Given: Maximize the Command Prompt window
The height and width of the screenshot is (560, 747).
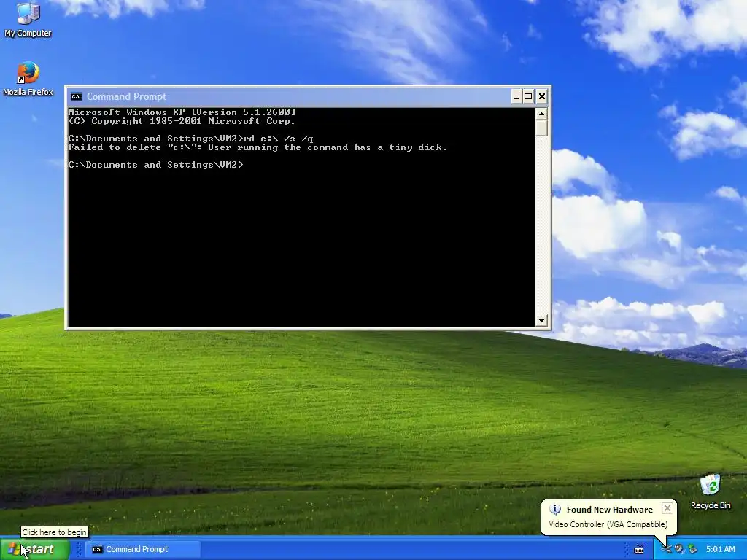Looking at the screenshot, I should pyautogui.click(x=528, y=97).
